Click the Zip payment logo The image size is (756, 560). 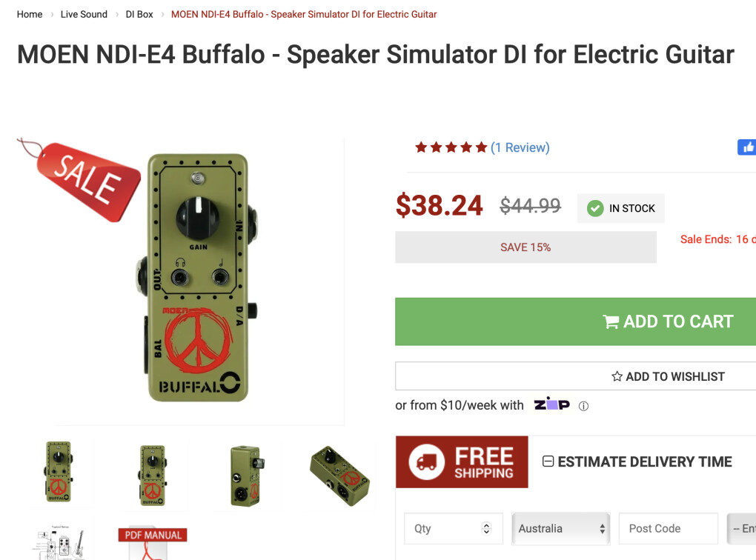[551, 404]
